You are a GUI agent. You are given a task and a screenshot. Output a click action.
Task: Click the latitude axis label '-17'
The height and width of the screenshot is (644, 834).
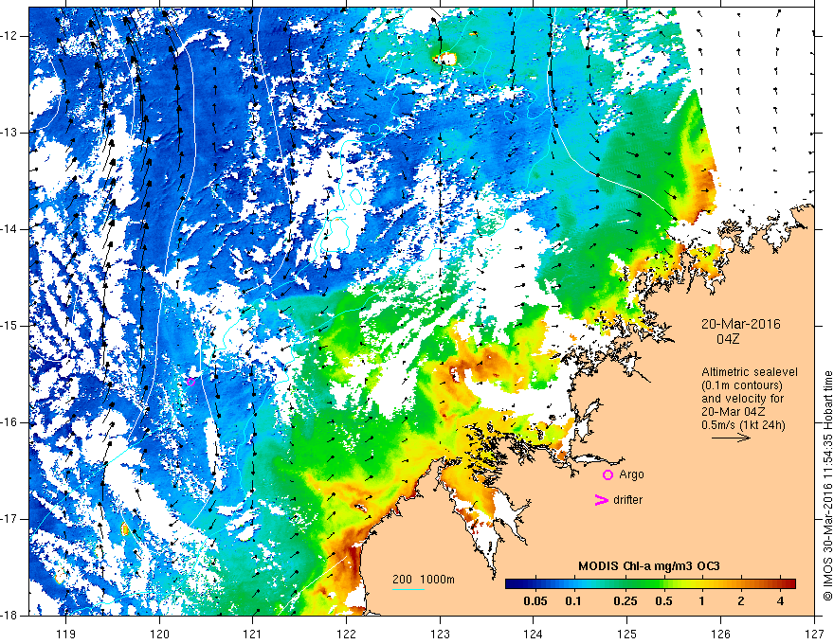pos(9,519)
